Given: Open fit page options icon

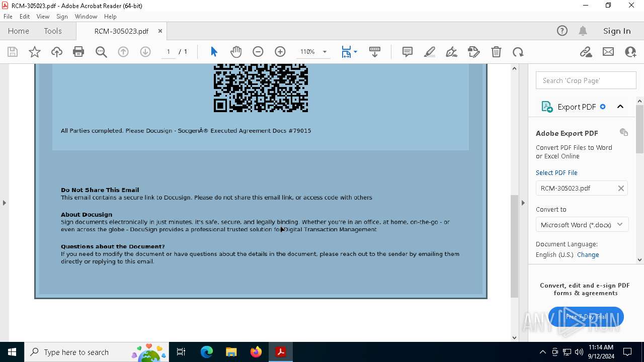Looking at the screenshot, I should click(349, 52).
